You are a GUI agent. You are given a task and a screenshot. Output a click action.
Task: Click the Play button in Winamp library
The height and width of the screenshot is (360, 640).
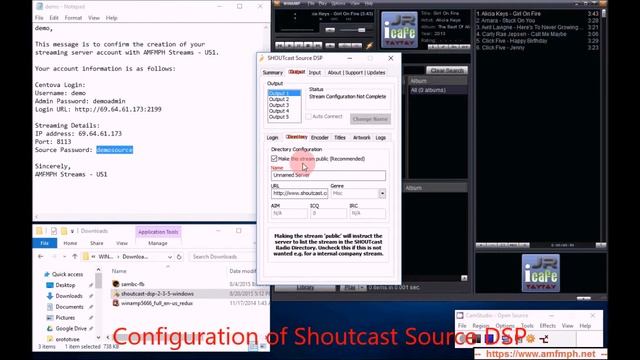point(350,287)
